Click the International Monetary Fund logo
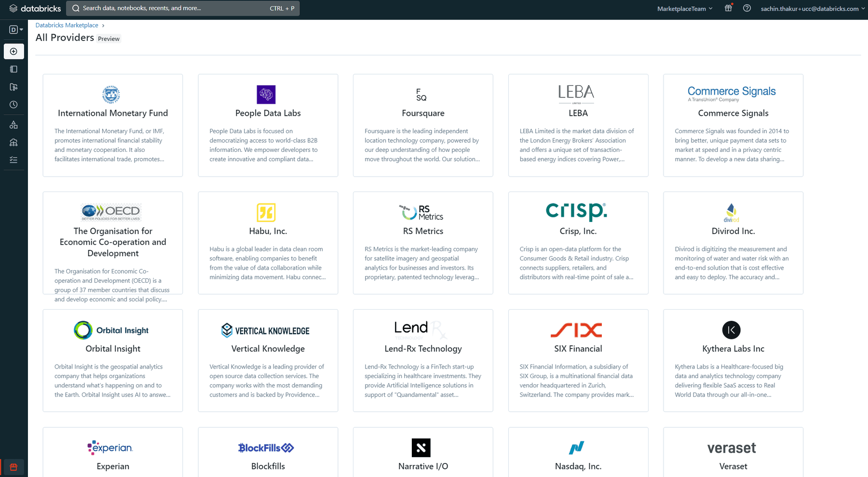This screenshot has width=868, height=477. click(x=111, y=95)
